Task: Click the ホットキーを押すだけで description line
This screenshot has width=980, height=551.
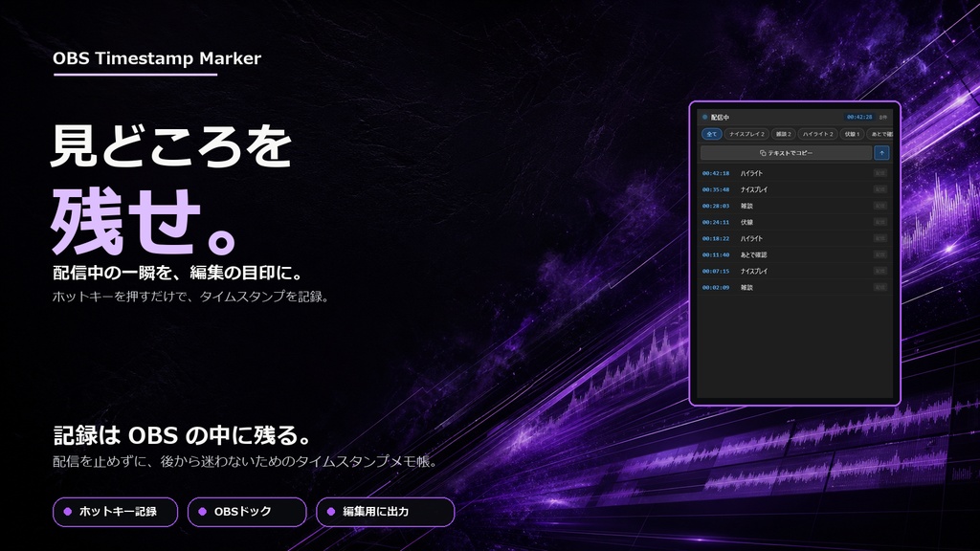Action: tap(190, 297)
